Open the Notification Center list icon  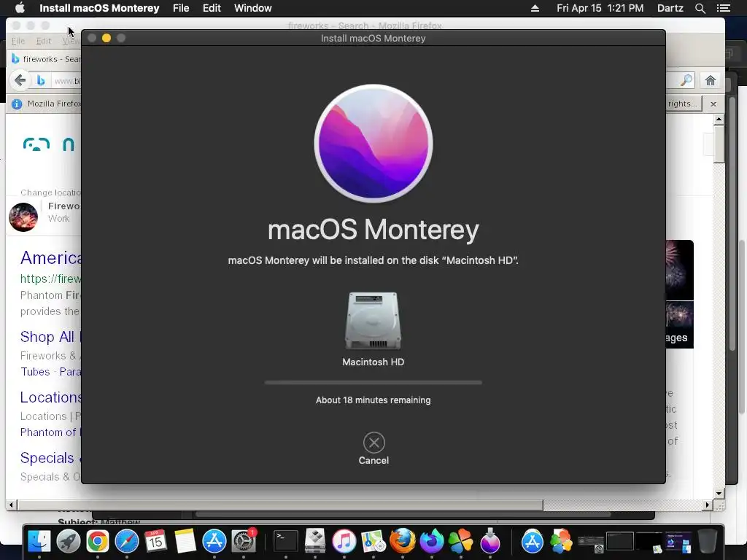click(723, 8)
